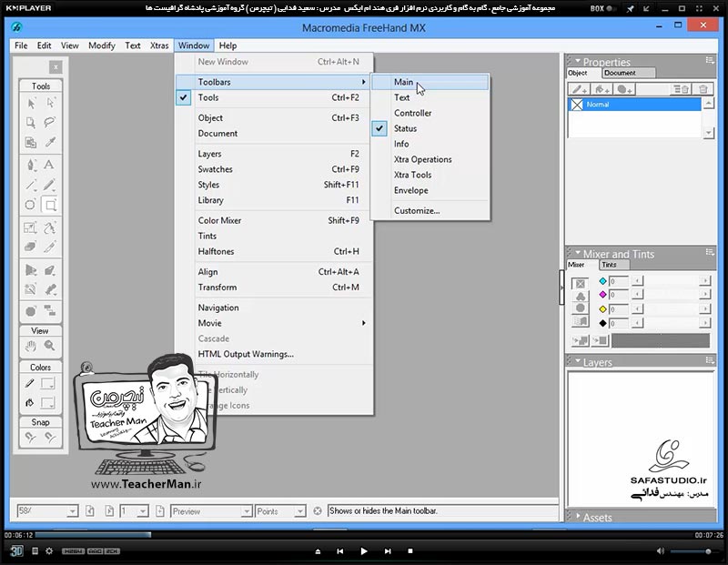Select the Pencil tool
The height and width of the screenshot is (565, 728).
pos(50,185)
